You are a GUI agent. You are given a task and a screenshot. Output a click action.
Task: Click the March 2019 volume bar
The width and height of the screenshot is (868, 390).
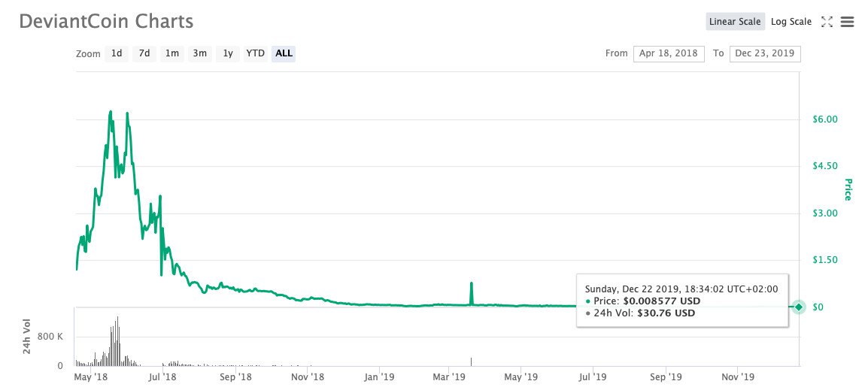[471, 361]
